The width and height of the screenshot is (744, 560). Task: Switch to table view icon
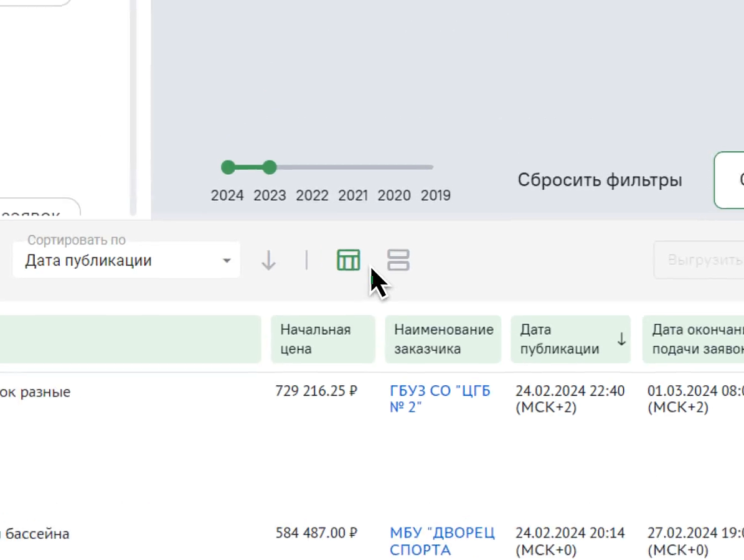pos(348,260)
